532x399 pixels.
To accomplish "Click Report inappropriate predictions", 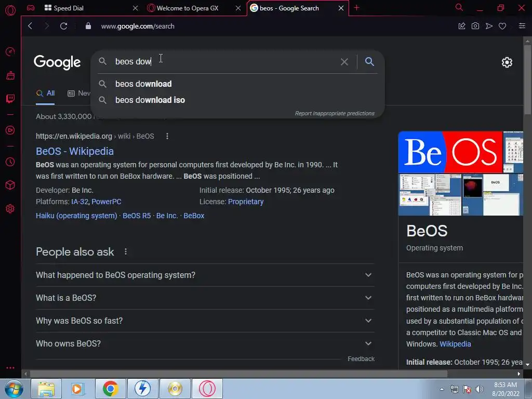I will tap(335, 113).
